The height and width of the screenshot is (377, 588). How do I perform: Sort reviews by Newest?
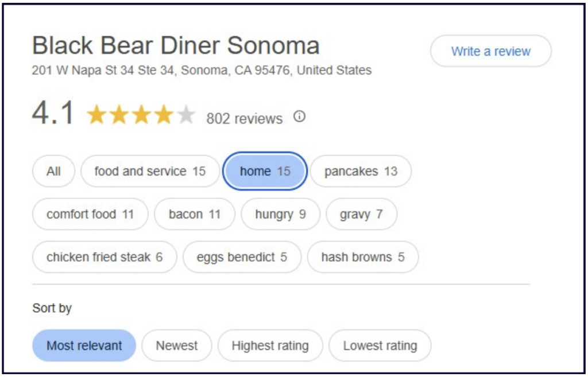pos(176,345)
